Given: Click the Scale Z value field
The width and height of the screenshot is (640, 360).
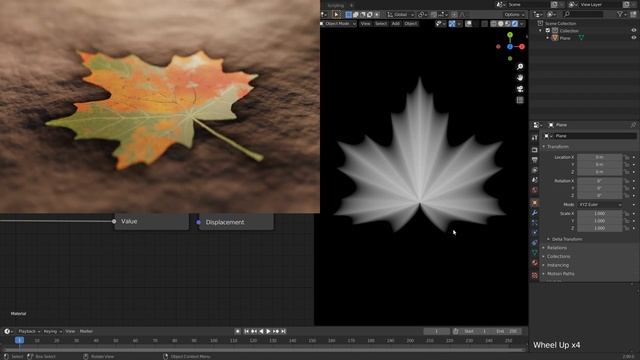Looking at the screenshot, I should (600, 228).
